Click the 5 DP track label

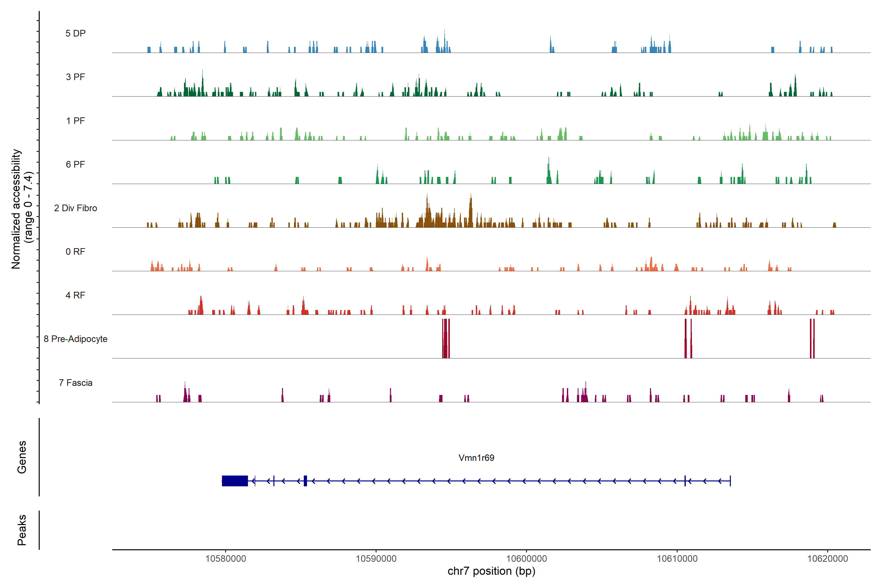(75, 33)
